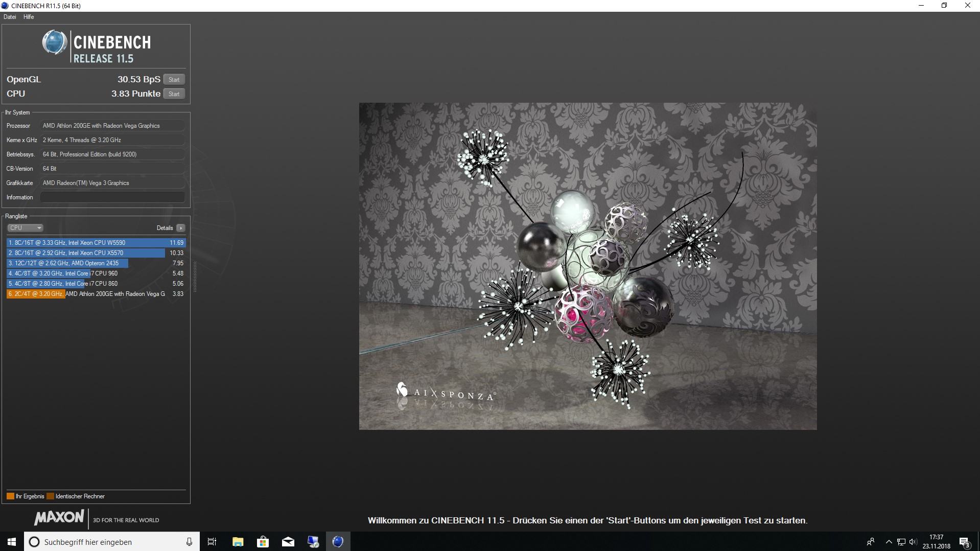Click the Cinebench title bar app icon

pyautogui.click(x=5, y=6)
